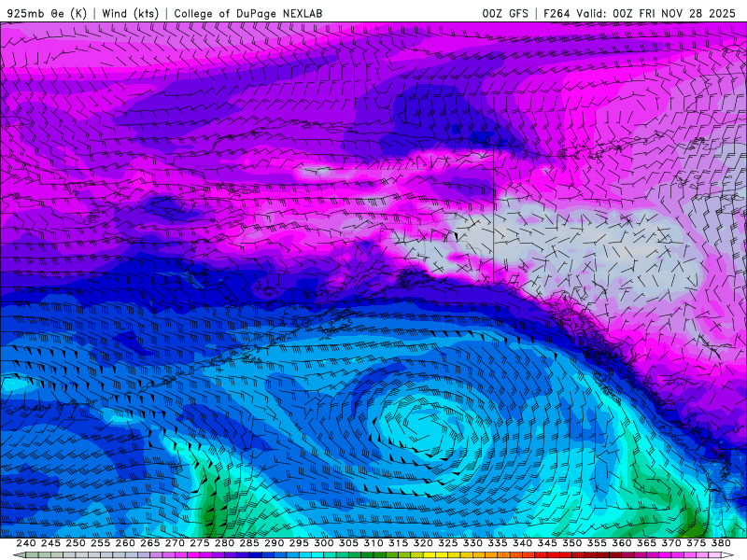
Task: Click the 255 value on the color scale
Action: point(100,543)
